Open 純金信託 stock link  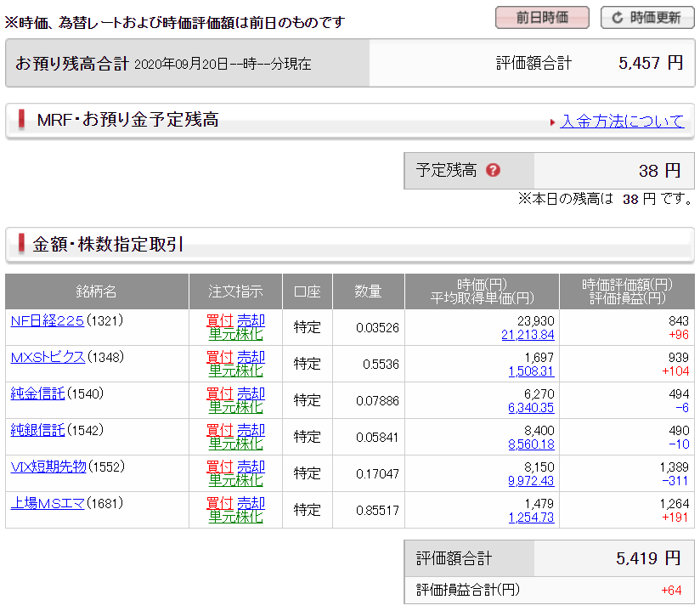38,394
